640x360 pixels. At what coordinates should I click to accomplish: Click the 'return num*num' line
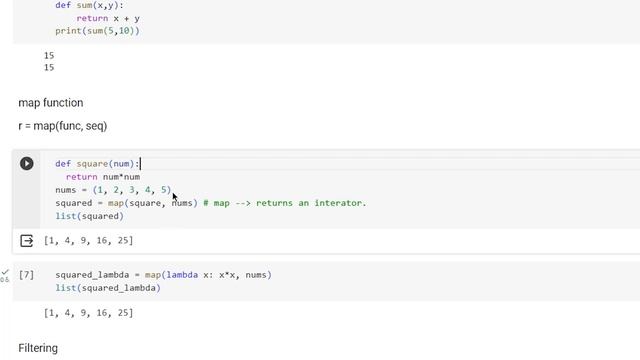[x=103, y=177]
